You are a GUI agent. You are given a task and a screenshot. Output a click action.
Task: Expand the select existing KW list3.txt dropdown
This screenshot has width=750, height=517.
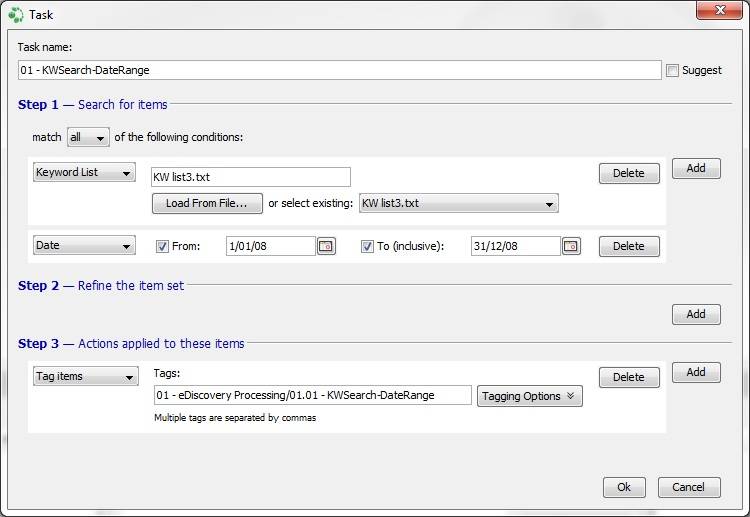[459, 203]
